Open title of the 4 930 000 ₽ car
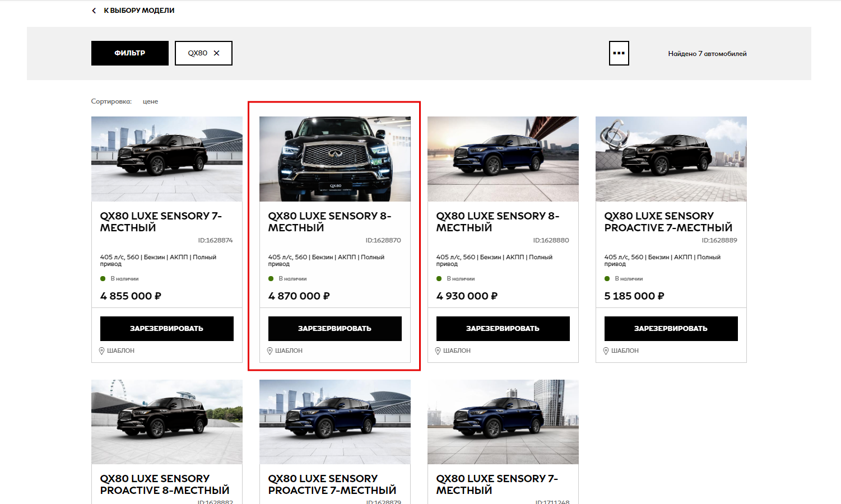The width and height of the screenshot is (841, 504). tap(498, 222)
